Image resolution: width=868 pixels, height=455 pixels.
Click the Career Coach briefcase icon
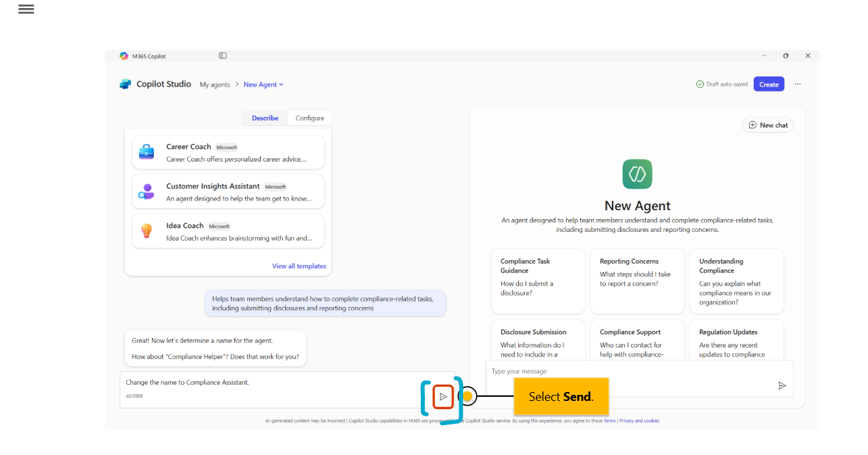point(147,152)
